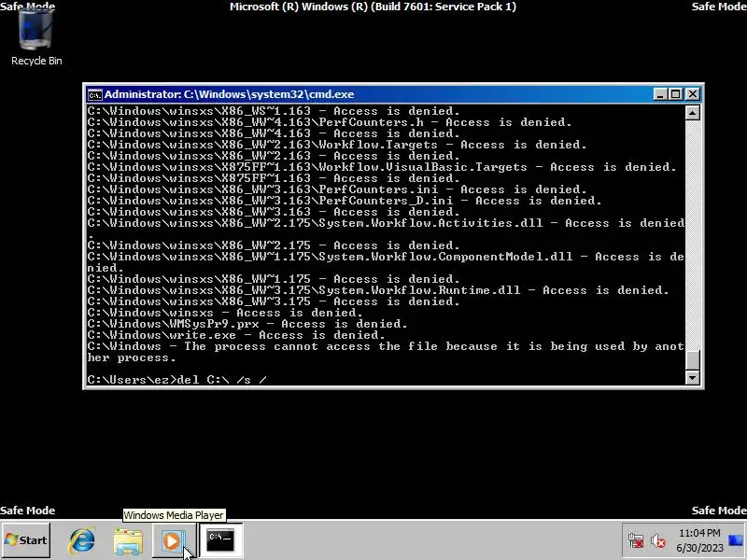The width and height of the screenshot is (747, 560).
Task: Select the cmd.exe taskbar button
Action: (221, 540)
